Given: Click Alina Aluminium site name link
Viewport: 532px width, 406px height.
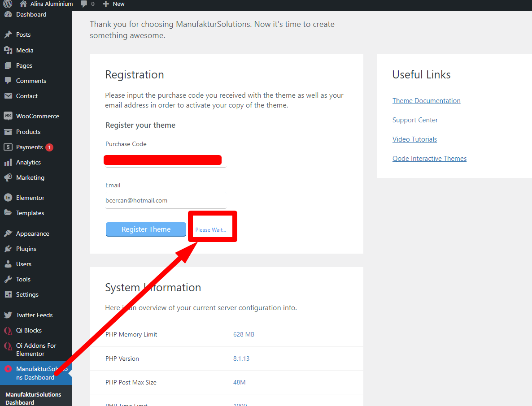Looking at the screenshot, I should pos(51,4).
